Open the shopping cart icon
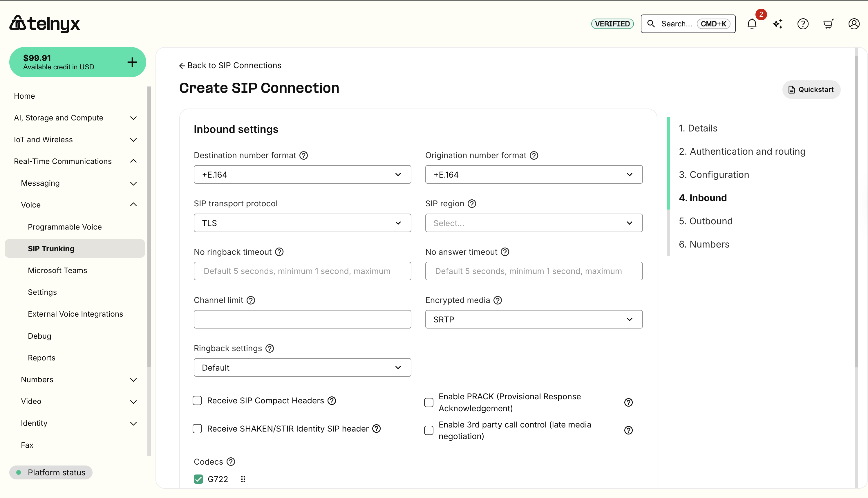The height and width of the screenshot is (498, 868). coord(828,24)
